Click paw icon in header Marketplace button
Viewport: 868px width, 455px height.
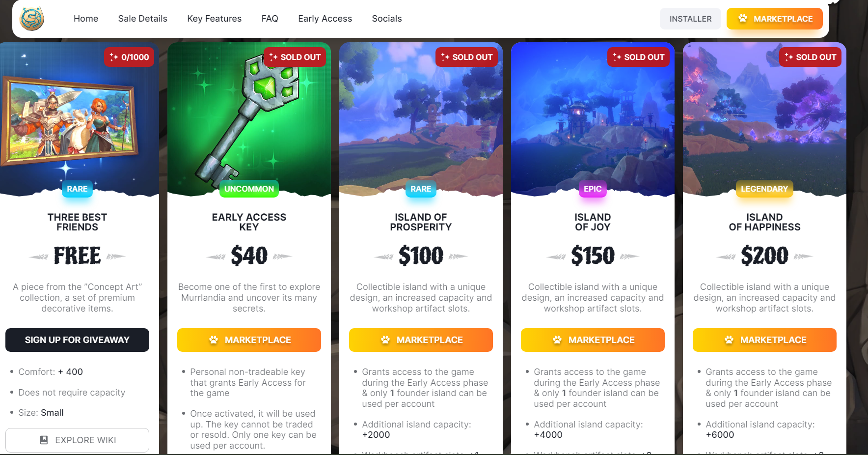click(742, 19)
